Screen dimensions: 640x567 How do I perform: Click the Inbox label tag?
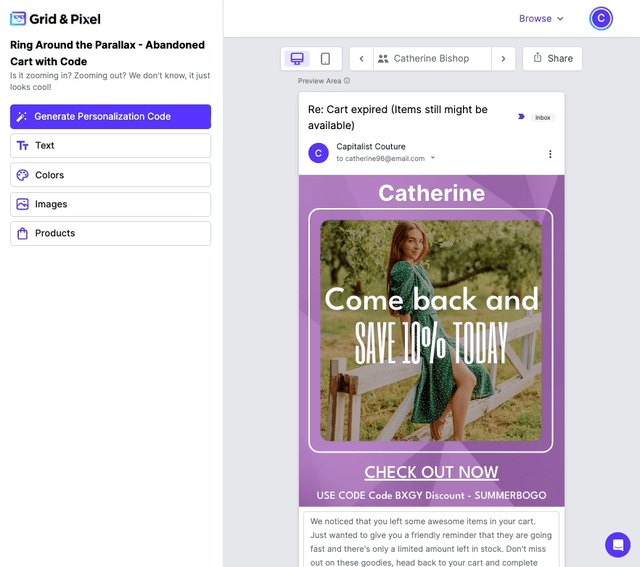click(x=543, y=118)
